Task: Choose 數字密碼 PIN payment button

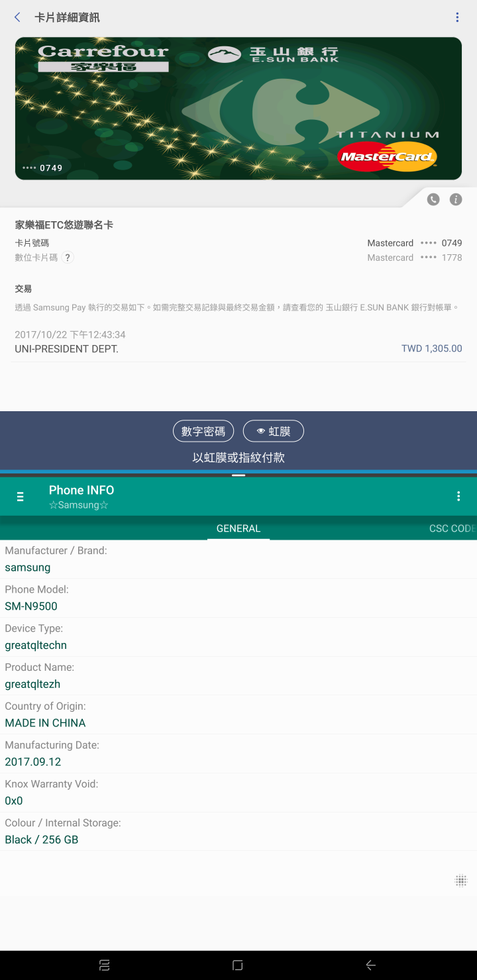Action: click(x=203, y=431)
